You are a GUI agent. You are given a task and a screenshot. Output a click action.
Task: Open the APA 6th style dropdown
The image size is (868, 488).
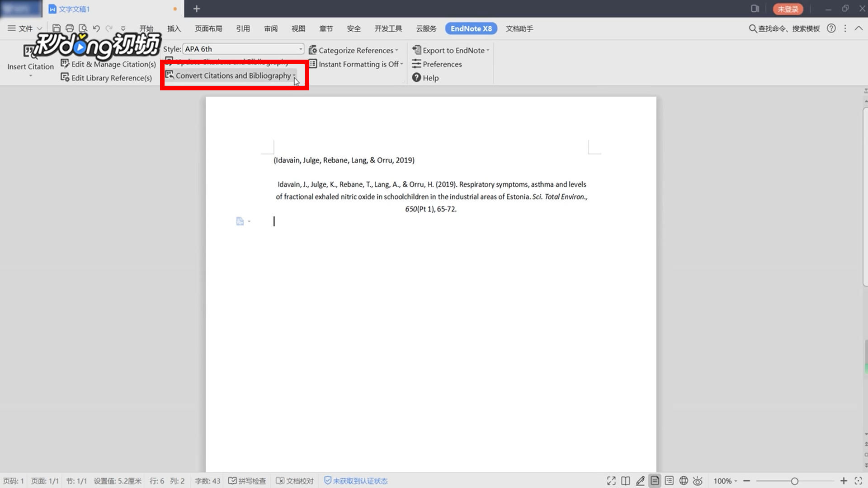301,49
